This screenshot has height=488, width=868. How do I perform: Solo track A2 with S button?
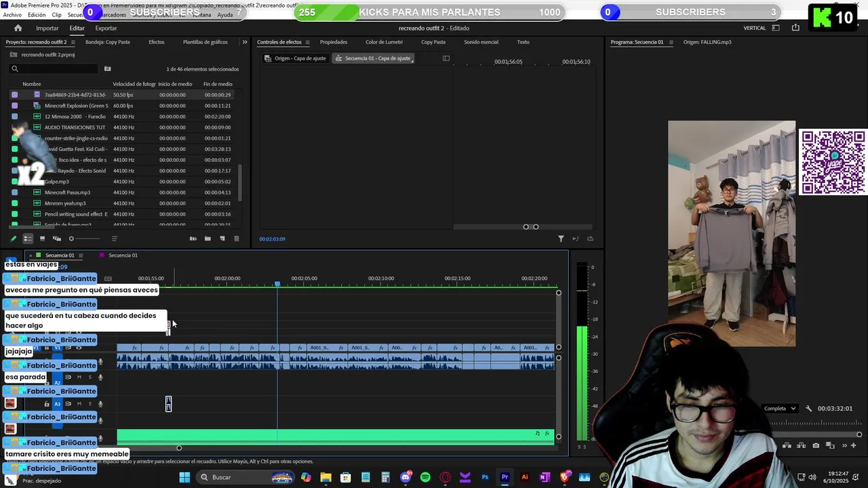click(x=90, y=378)
